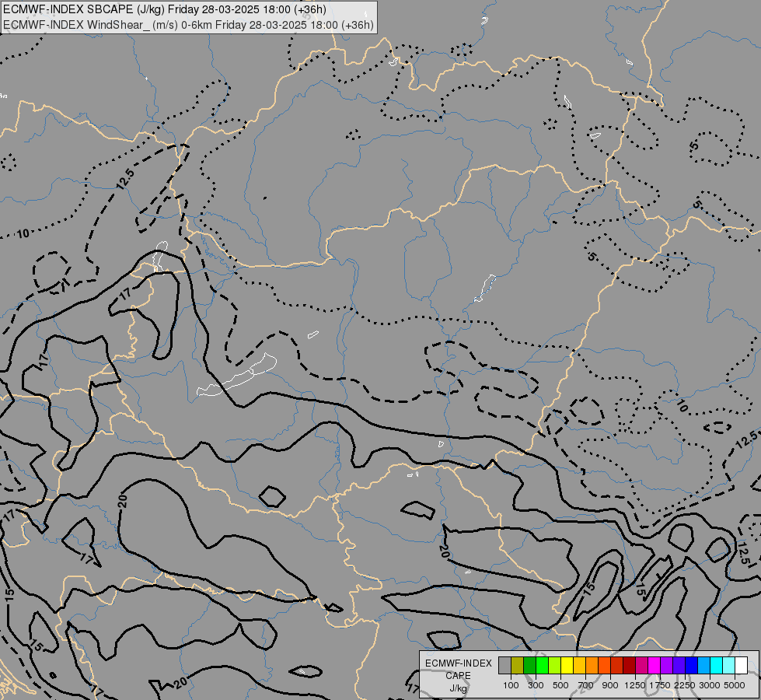
Task: Click the legend value 700
Action: pyautogui.click(x=586, y=685)
